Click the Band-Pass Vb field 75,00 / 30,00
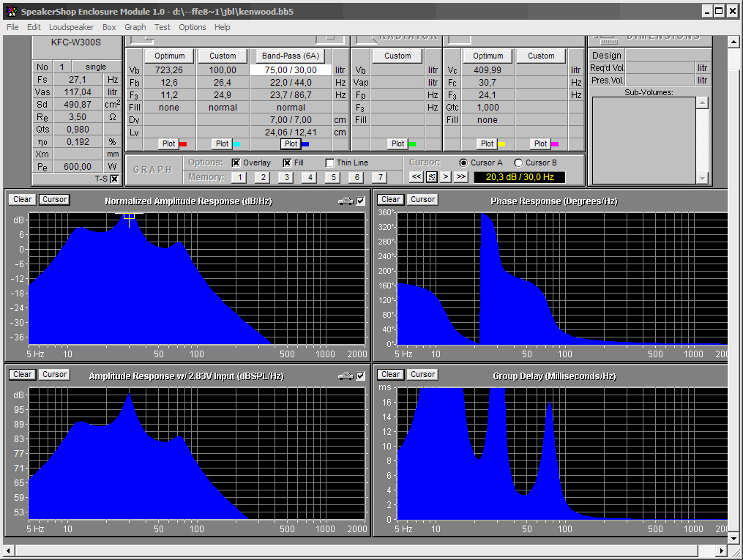743x560 pixels. click(291, 70)
